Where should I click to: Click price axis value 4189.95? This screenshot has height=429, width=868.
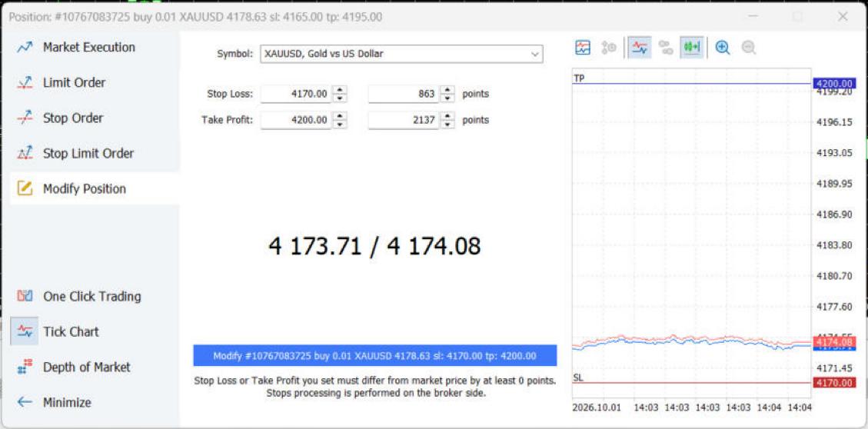point(834,183)
